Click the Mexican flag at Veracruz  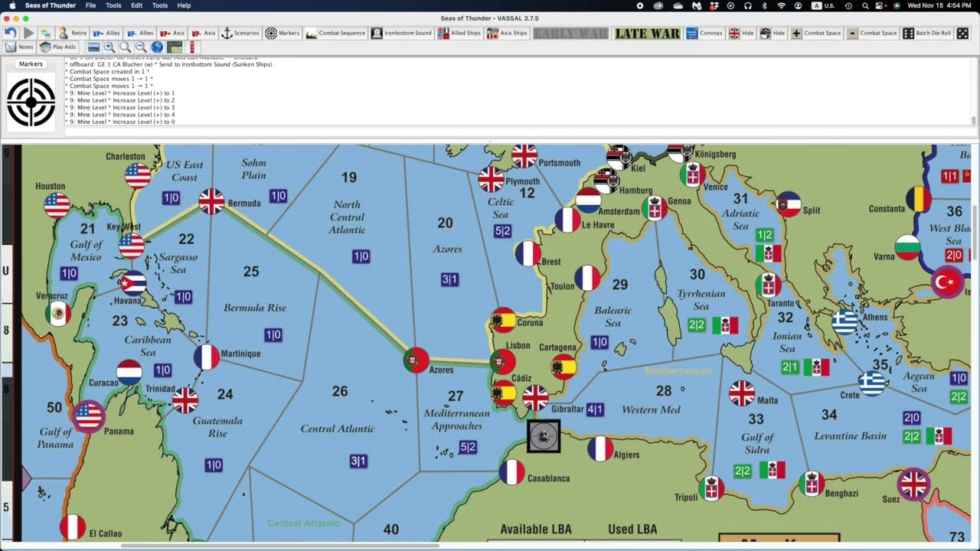point(58,314)
